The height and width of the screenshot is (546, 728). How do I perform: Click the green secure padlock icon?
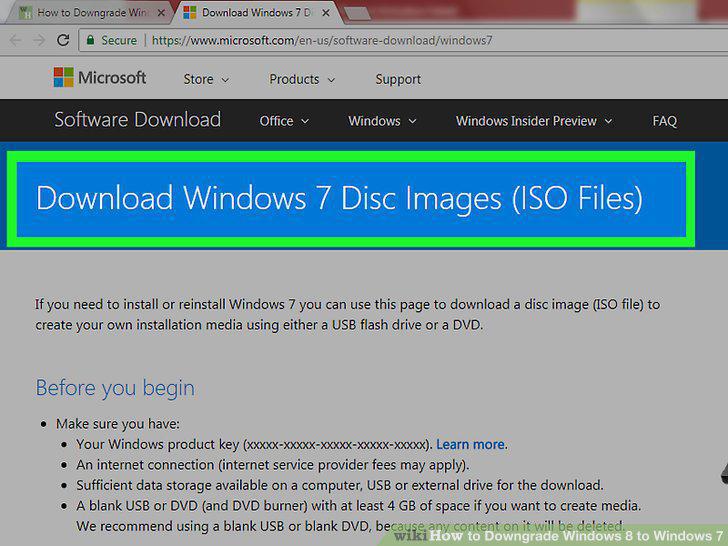(91, 40)
